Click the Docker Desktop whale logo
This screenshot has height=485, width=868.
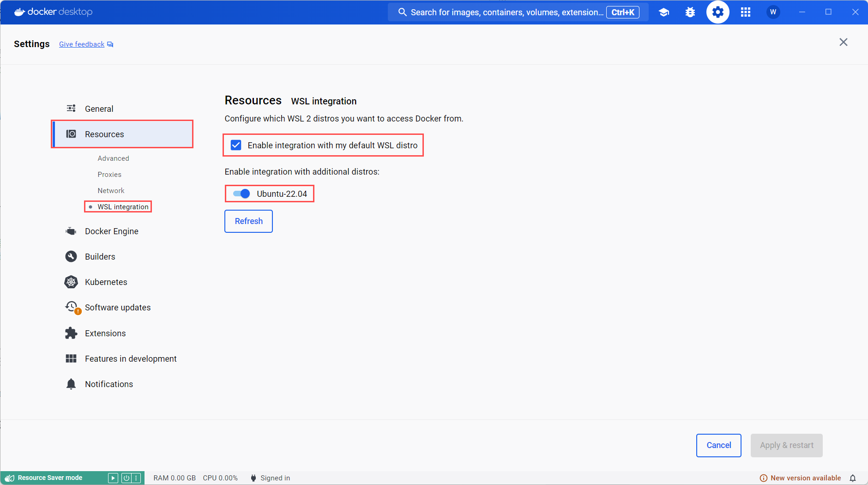19,12
